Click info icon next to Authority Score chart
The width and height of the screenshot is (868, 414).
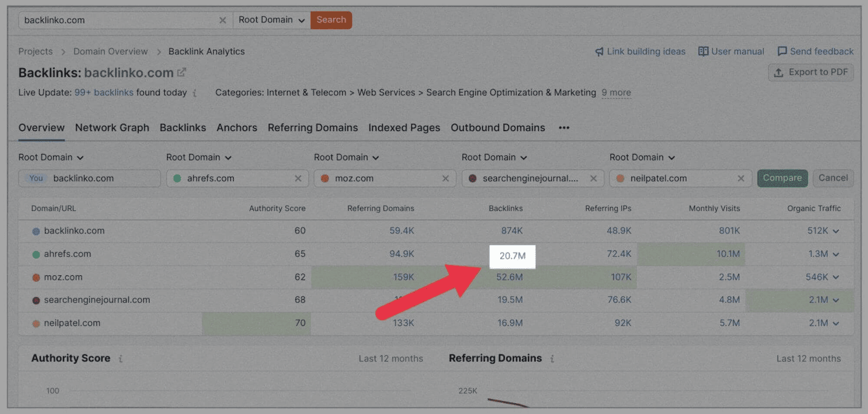tap(120, 359)
